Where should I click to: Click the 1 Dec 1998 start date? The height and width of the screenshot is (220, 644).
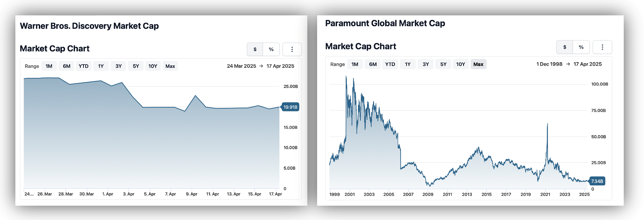coord(549,64)
